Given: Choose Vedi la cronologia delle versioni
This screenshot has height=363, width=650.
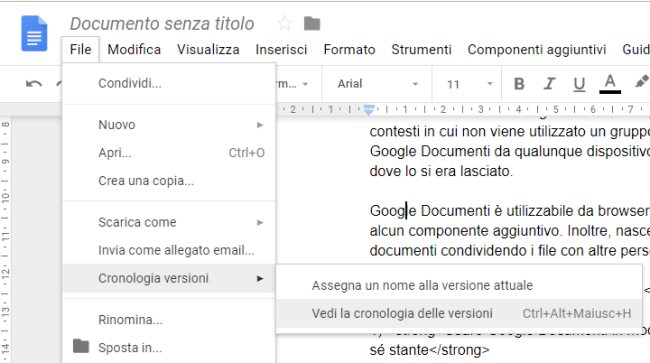Looking at the screenshot, I should point(459,313).
